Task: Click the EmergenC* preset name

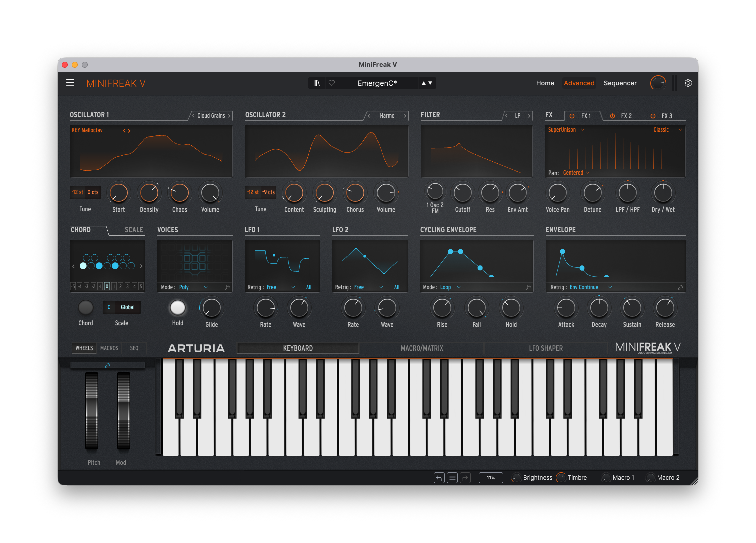Action: pyautogui.click(x=377, y=83)
